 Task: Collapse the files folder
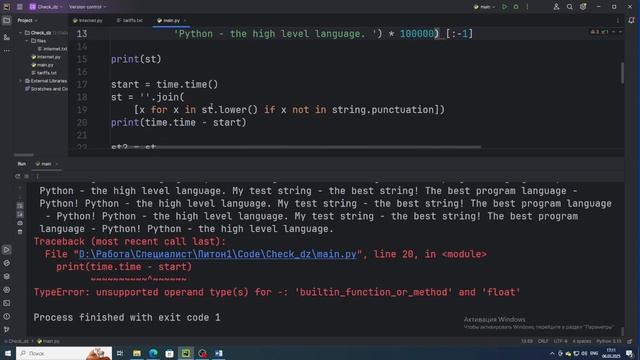[27, 41]
